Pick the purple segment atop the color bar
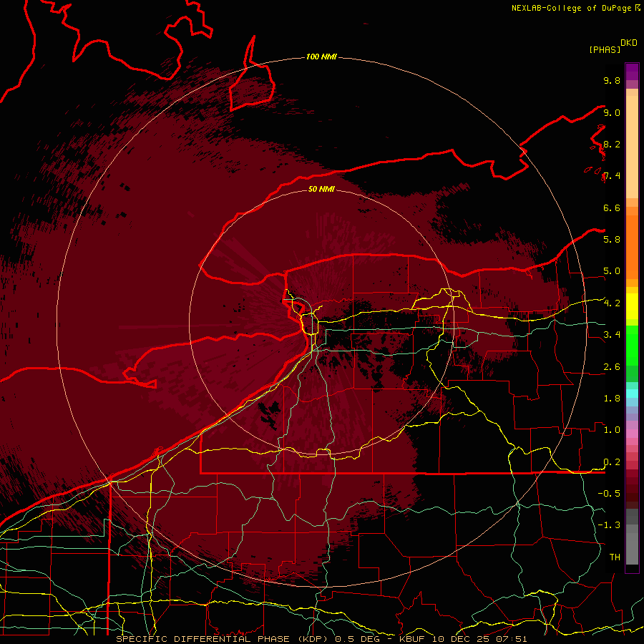Screen dimensions: 644x644 tap(632, 72)
